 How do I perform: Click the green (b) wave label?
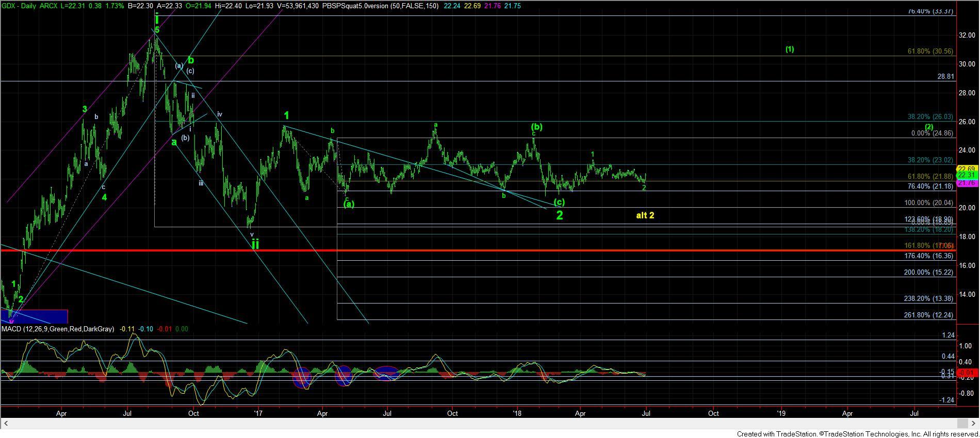click(537, 127)
